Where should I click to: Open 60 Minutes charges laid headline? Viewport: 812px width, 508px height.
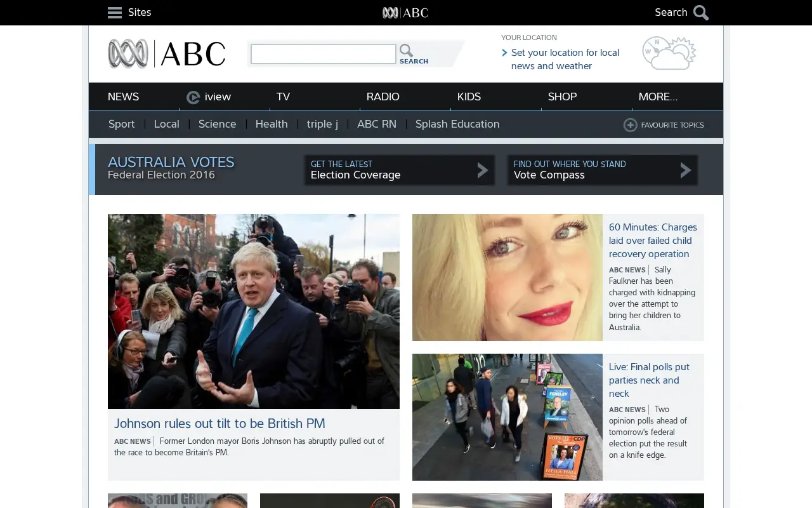coord(653,241)
